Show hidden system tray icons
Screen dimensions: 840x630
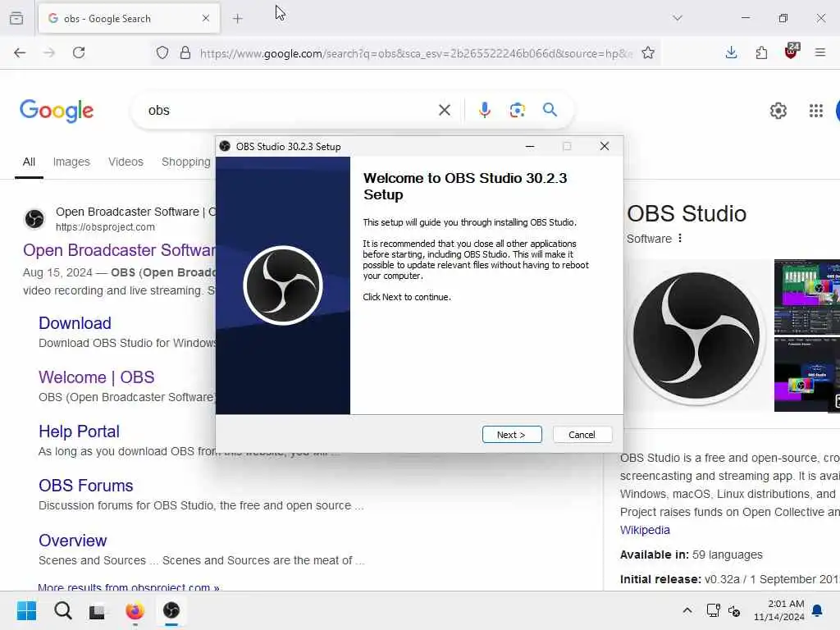[687, 610]
